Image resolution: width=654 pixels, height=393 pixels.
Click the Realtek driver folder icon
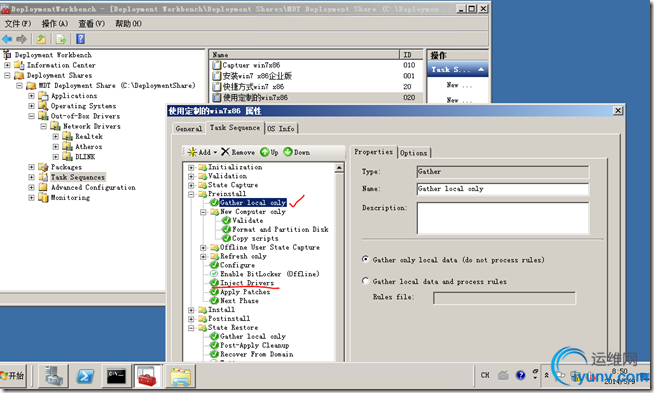coord(68,136)
